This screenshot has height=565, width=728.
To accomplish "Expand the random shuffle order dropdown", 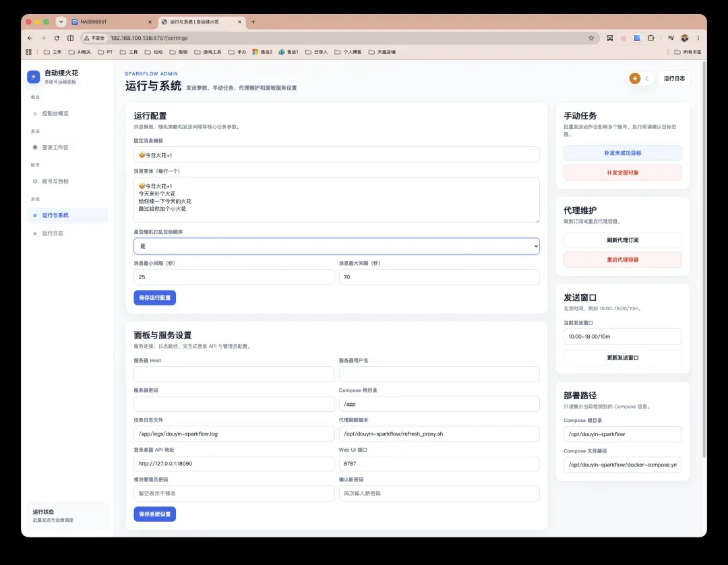I will coord(336,246).
